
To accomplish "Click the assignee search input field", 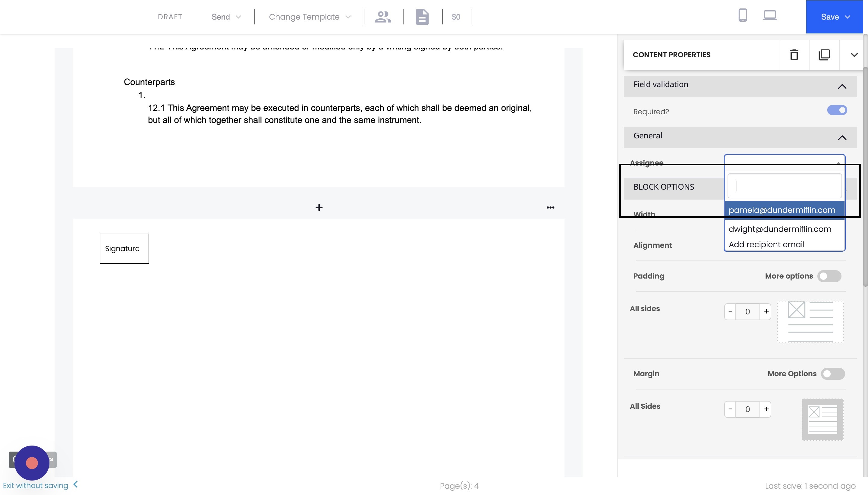I will point(784,186).
